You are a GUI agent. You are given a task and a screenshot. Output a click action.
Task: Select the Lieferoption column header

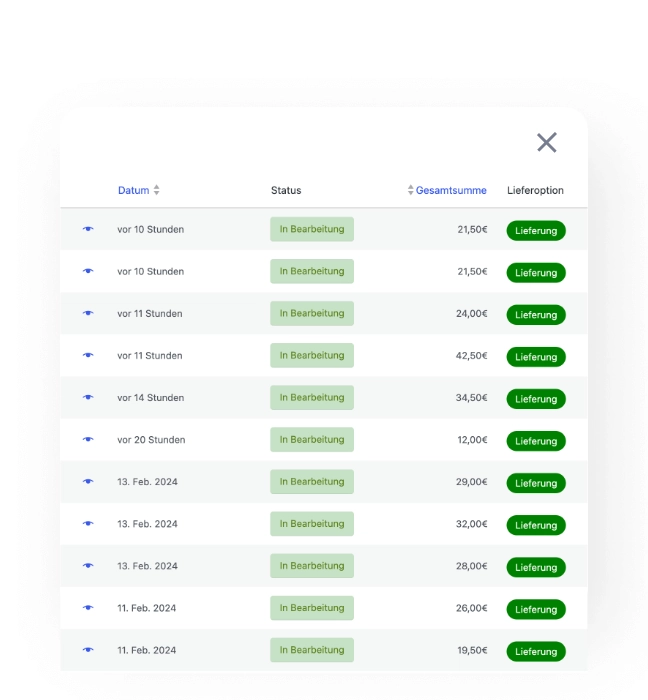click(x=535, y=190)
